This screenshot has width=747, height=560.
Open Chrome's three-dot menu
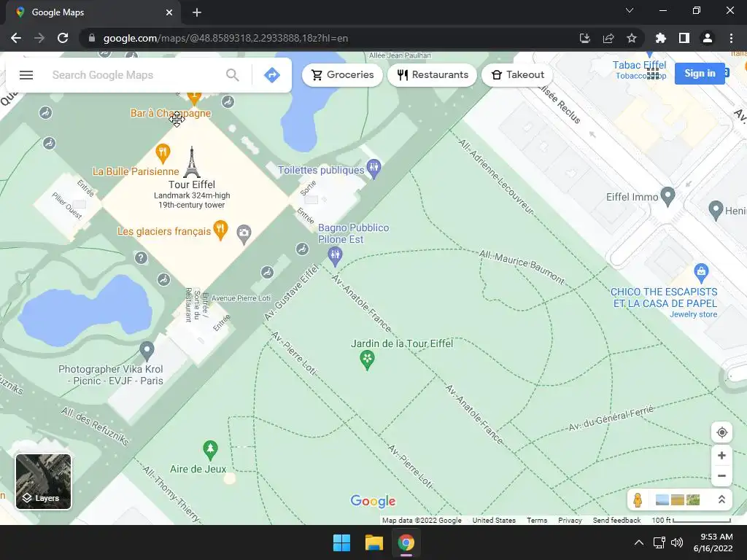tap(731, 38)
